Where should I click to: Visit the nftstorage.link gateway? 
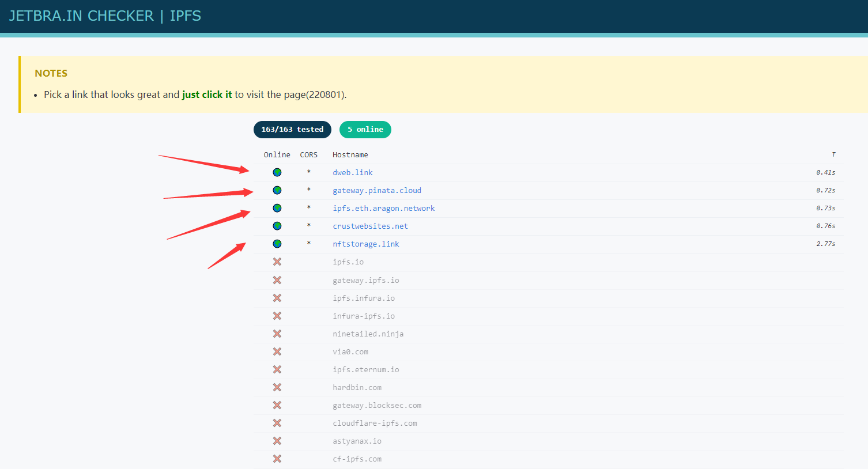366,244
